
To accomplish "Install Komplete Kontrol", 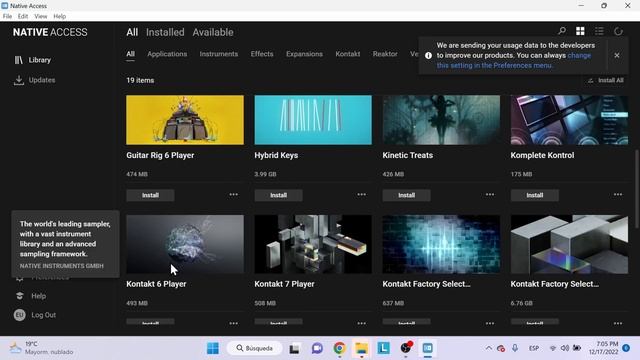I will click(535, 196).
